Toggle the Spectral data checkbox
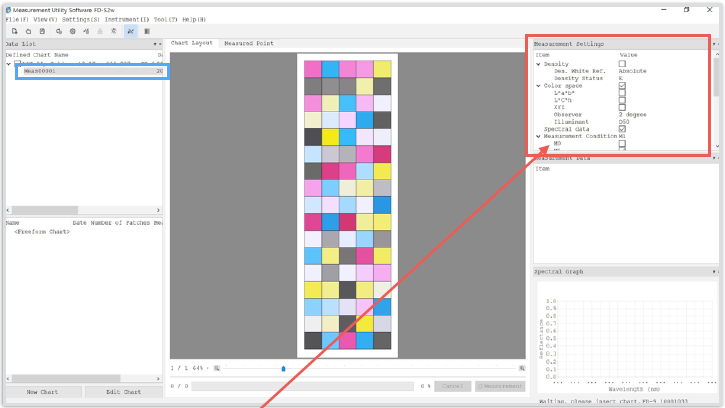Viewport: 725px width, 408px height. (622, 129)
